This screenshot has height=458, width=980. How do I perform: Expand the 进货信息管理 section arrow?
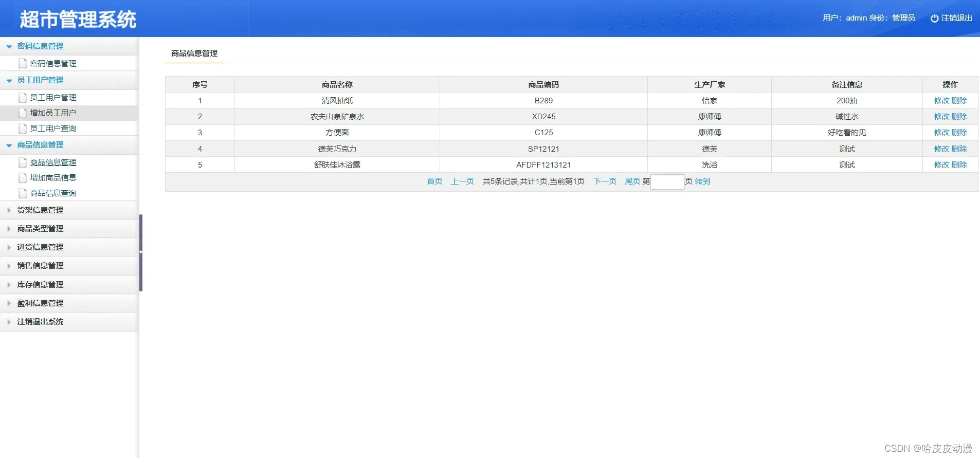(9, 247)
